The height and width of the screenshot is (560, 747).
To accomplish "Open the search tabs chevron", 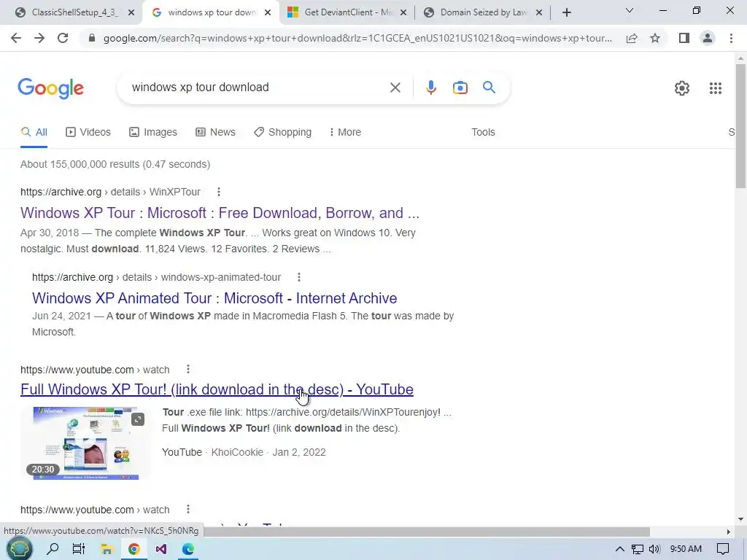I will (630, 10).
